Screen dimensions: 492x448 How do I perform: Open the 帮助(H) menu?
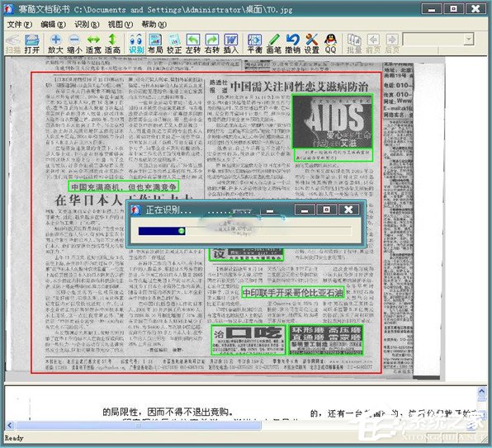tap(154, 25)
